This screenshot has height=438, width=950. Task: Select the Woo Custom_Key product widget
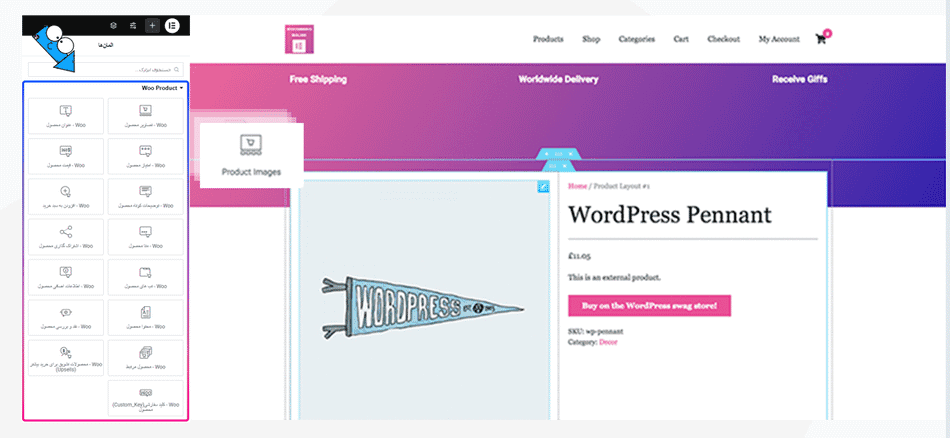click(145, 398)
